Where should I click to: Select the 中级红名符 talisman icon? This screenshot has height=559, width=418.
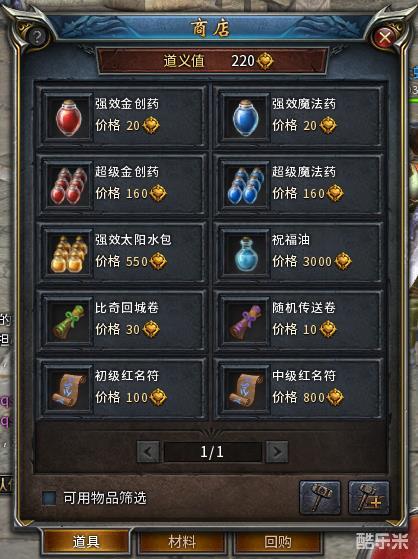pos(245,390)
